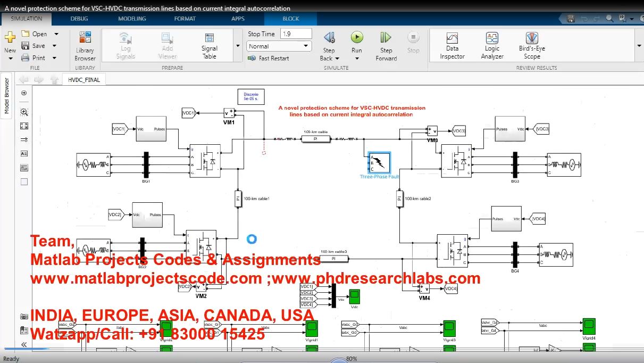Launch the Logic Analyzer
The image size is (644, 363).
(x=492, y=46)
